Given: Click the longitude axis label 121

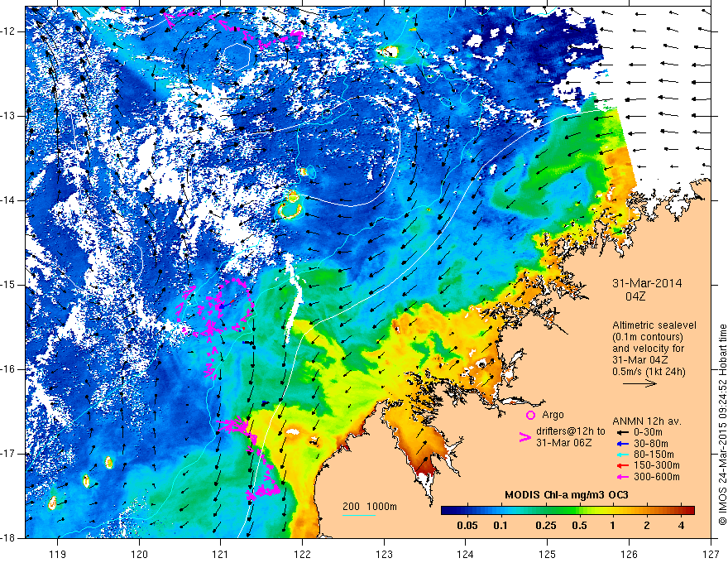Looking at the screenshot, I should coord(221,554).
